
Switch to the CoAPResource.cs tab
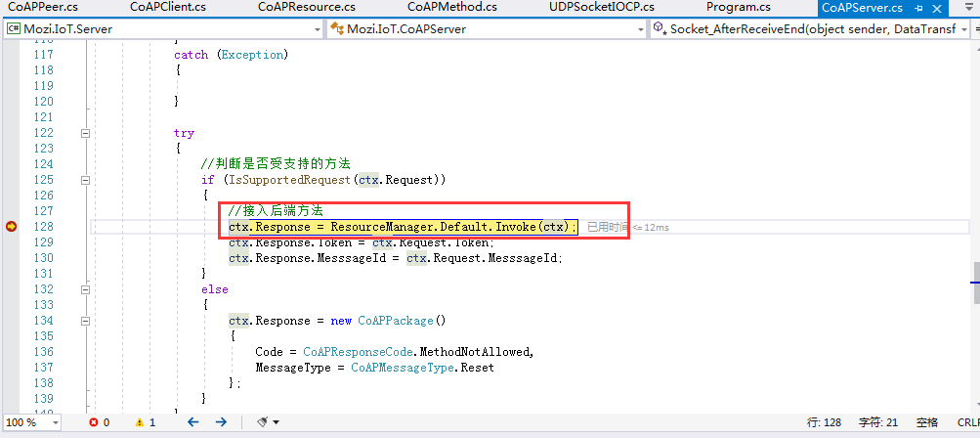point(306,8)
